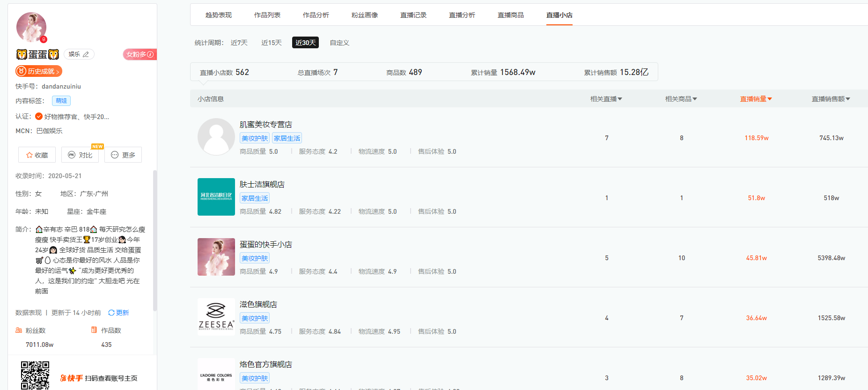This screenshot has height=390, width=868.
Task: Click the 作品数 document icon
Action: tap(94, 330)
